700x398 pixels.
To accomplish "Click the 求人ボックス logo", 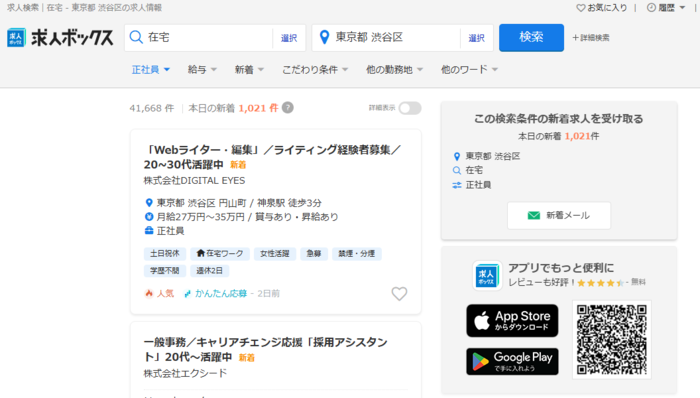I will [60, 38].
